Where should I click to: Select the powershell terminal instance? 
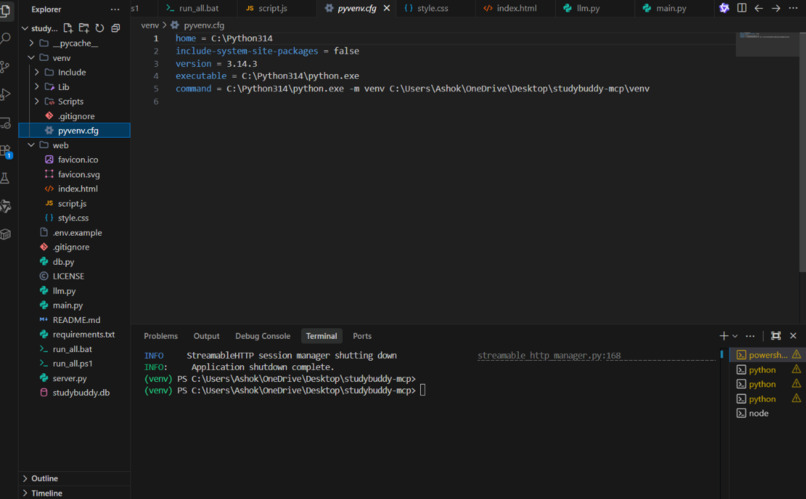768,355
